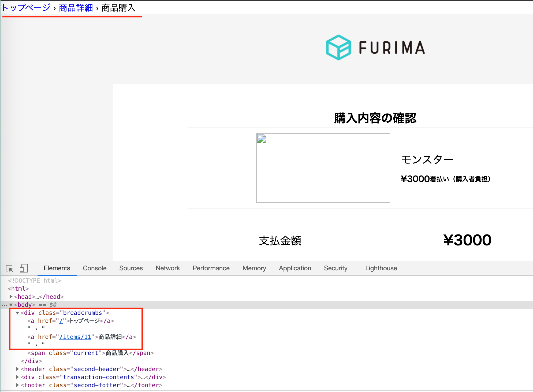Collapse the body element node
The width and height of the screenshot is (533, 392).
[x=11, y=305]
